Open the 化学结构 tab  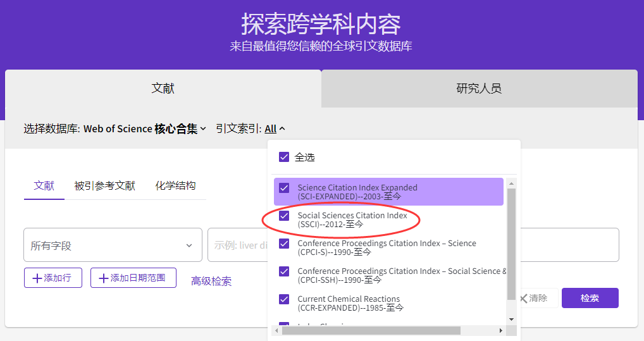coord(175,186)
